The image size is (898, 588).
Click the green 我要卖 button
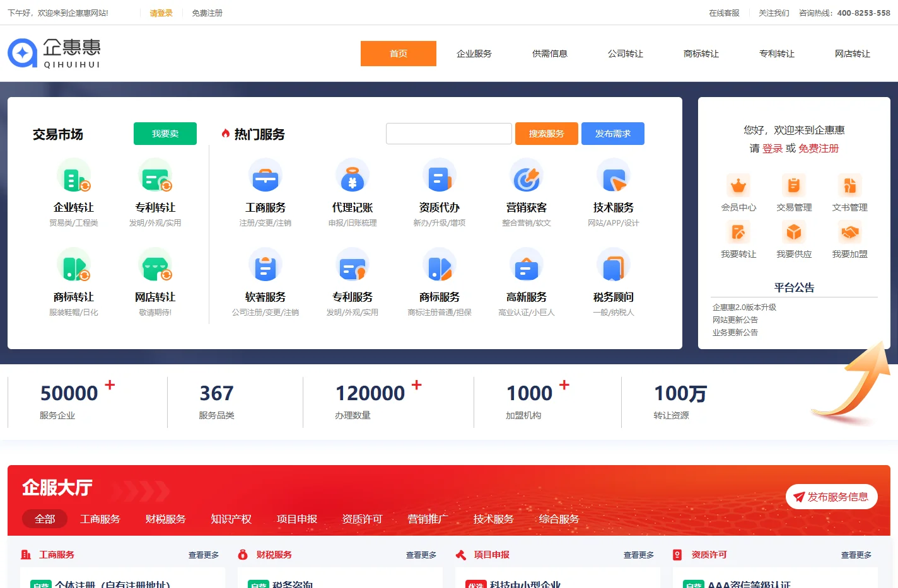(x=165, y=134)
